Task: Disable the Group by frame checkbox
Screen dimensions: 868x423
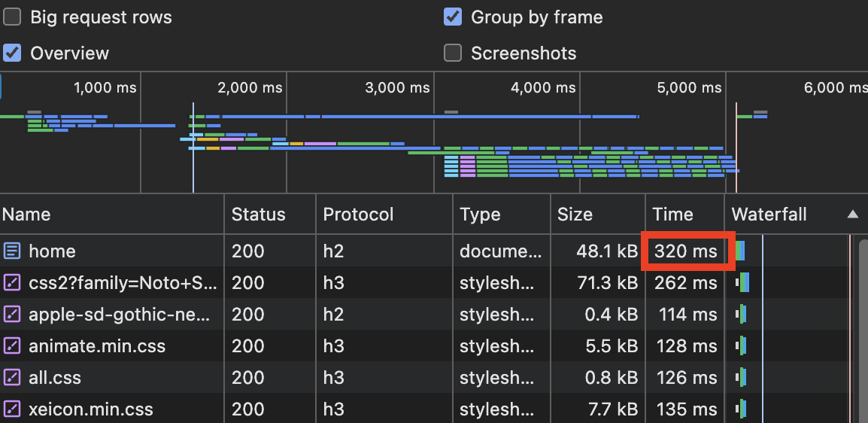Action: 453,17
